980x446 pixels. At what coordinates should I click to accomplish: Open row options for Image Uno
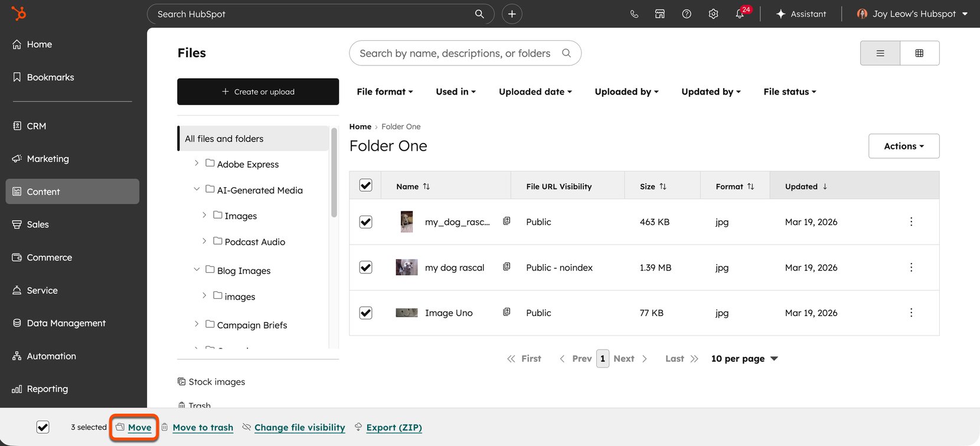point(911,312)
